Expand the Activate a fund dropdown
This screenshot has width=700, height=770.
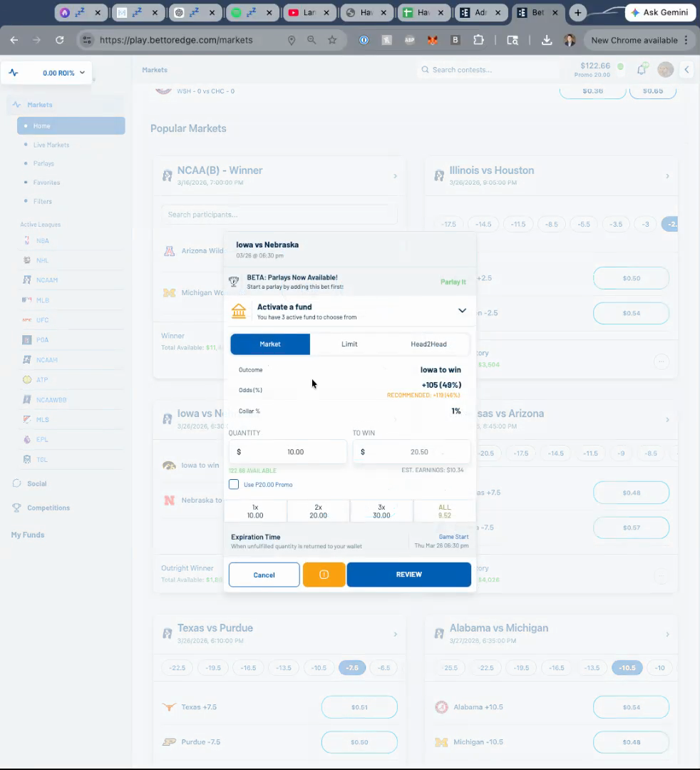462,311
